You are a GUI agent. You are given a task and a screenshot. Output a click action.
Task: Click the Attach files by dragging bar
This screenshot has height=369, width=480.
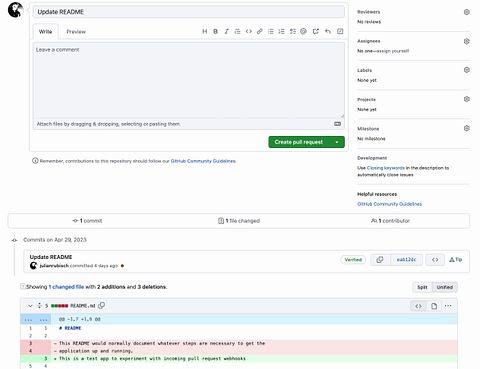click(x=189, y=124)
